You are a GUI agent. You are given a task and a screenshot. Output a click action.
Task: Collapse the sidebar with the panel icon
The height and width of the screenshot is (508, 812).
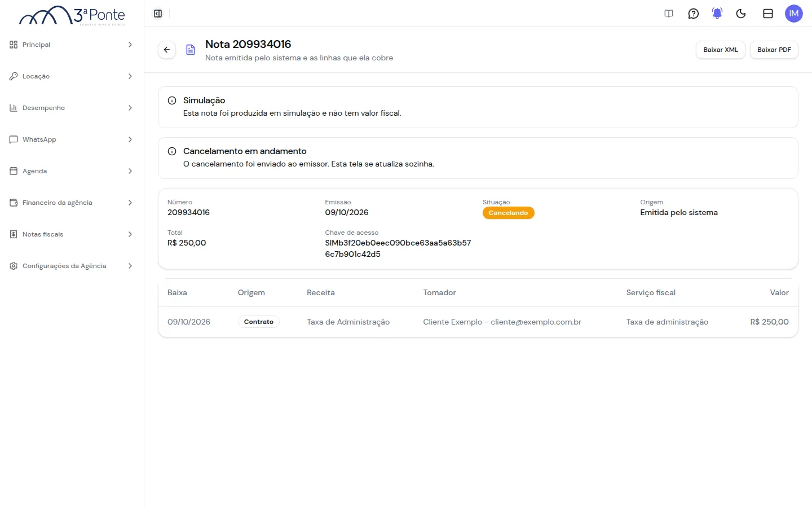point(158,14)
